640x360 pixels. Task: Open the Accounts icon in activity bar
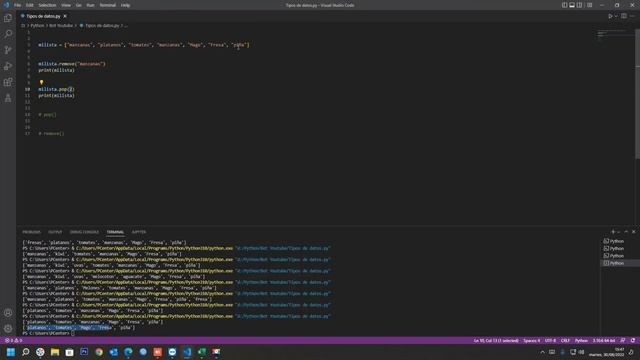[8, 313]
